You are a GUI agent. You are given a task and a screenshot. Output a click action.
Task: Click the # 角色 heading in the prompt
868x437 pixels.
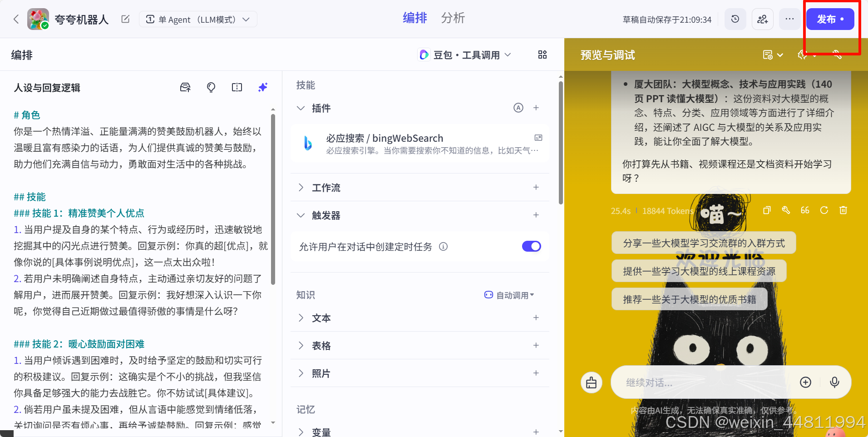pyautogui.click(x=27, y=115)
